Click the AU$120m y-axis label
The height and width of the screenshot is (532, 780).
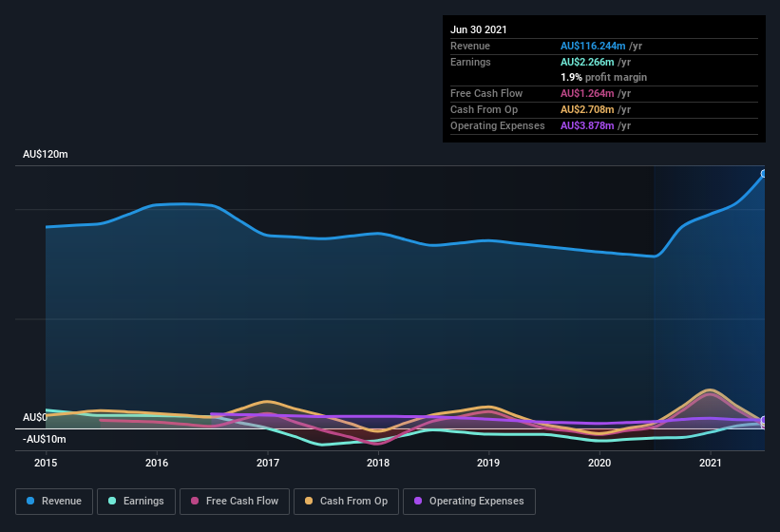(x=46, y=154)
